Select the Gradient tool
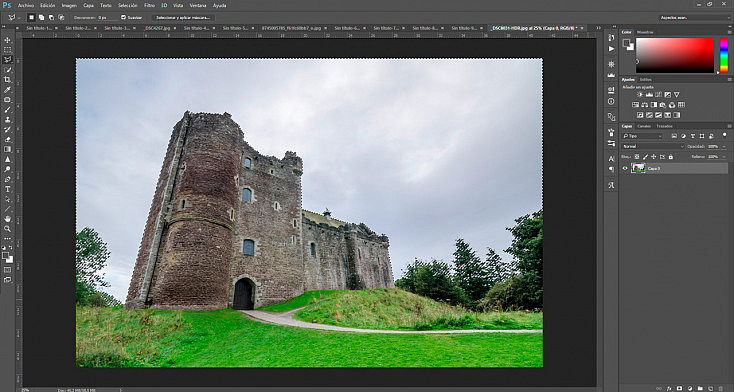 coord(7,149)
